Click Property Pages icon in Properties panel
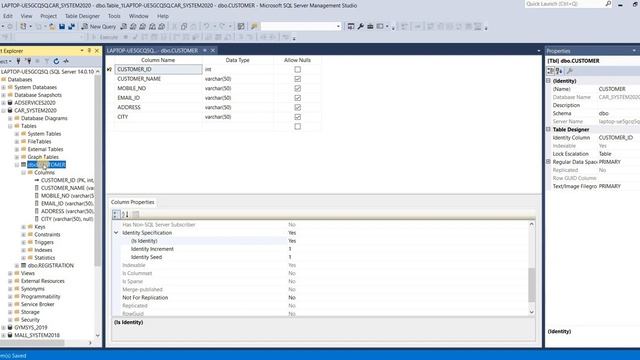 click(x=570, y=71)
